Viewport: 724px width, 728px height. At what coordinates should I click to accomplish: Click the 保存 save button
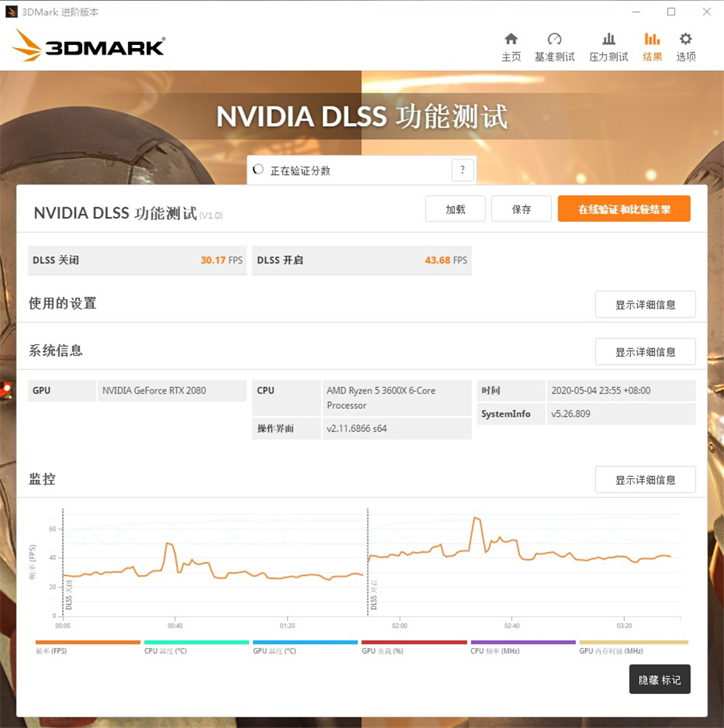[x=521, y=209]
